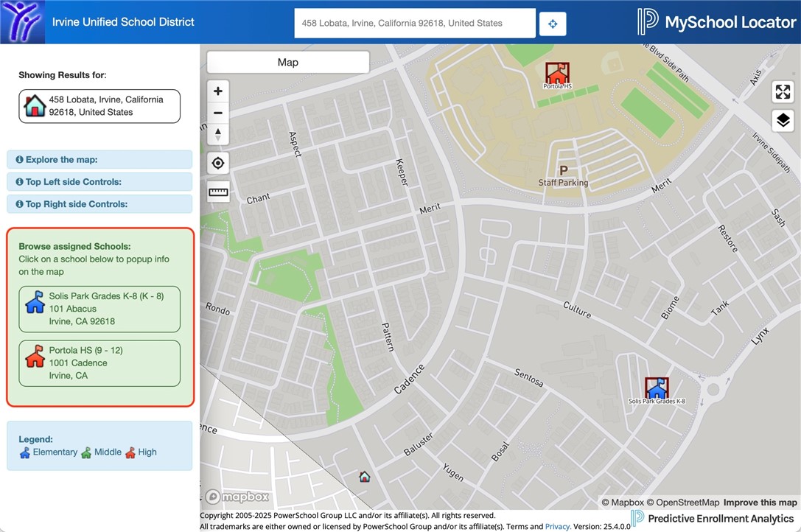This screenshot has width=801, height=532.
Task: Click the locate position target button
Action: (218, 163)
